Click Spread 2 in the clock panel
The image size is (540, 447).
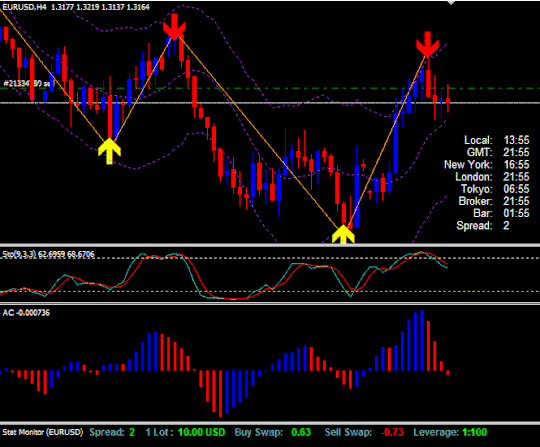483,226
